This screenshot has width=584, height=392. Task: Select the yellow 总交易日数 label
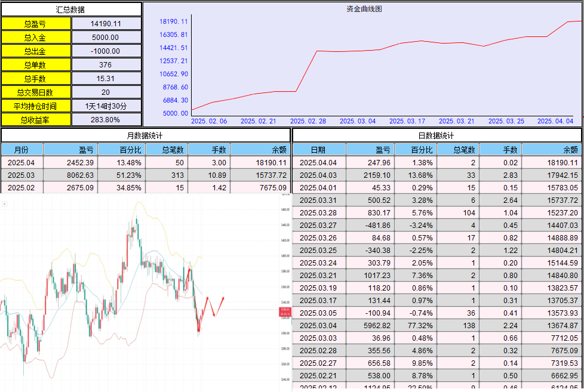click(x=36, y=92)
